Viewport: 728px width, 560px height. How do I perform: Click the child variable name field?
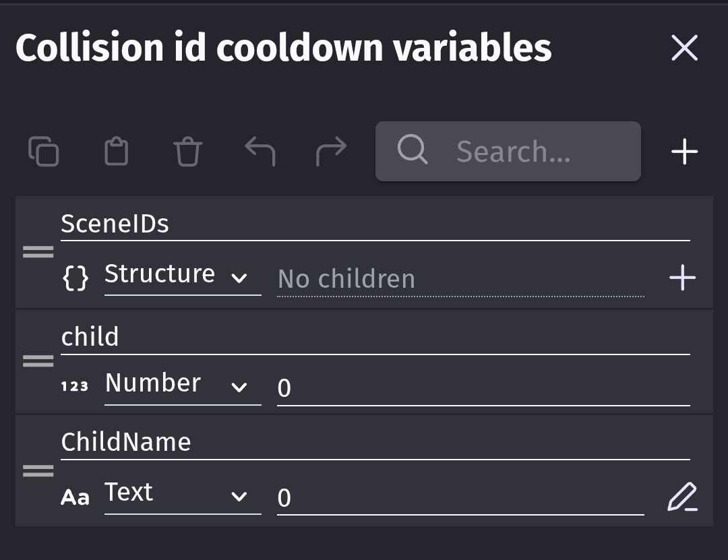coord(375,337)
